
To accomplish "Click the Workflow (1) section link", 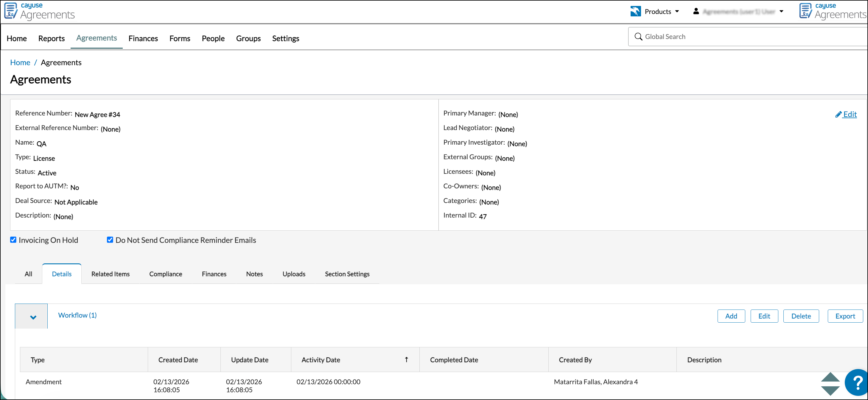I will [77, 315].
